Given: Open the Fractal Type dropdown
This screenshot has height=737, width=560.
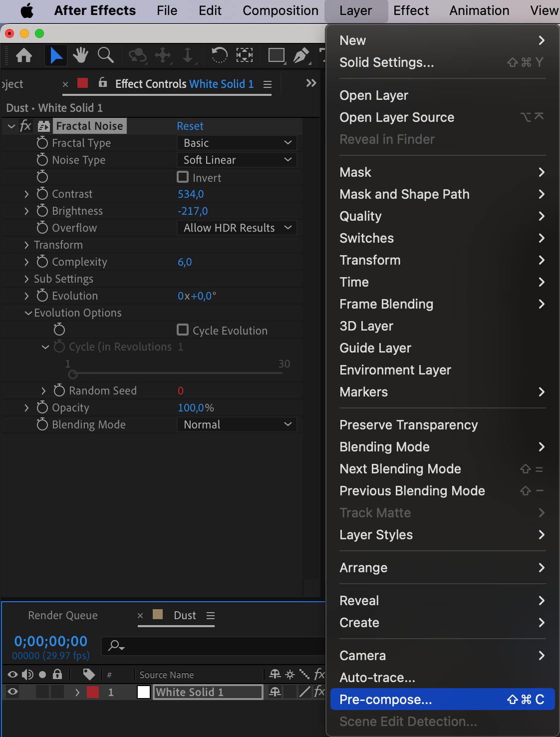Looking at the screenshot, I should coord(237,143).
